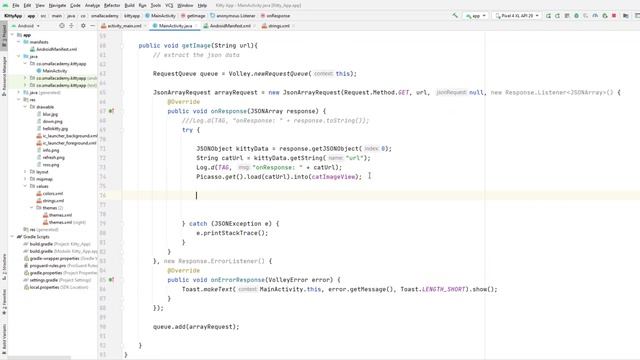Viewport: 640px width, 360px height.
Task: Click the Device Manager icon right of the Stop button
Action: coord(626,16)
